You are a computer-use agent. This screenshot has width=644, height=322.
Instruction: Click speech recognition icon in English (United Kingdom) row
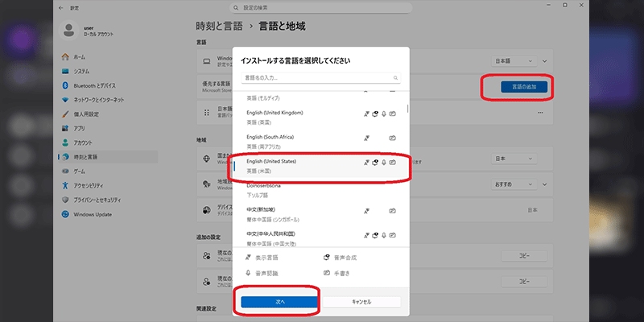[384, 114]
